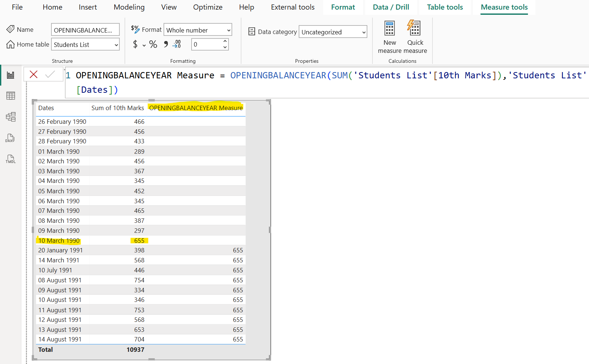Screen dimensions: 589x364
Task: Switch to the Data / Drill tab
Action: tap(391, 7)
